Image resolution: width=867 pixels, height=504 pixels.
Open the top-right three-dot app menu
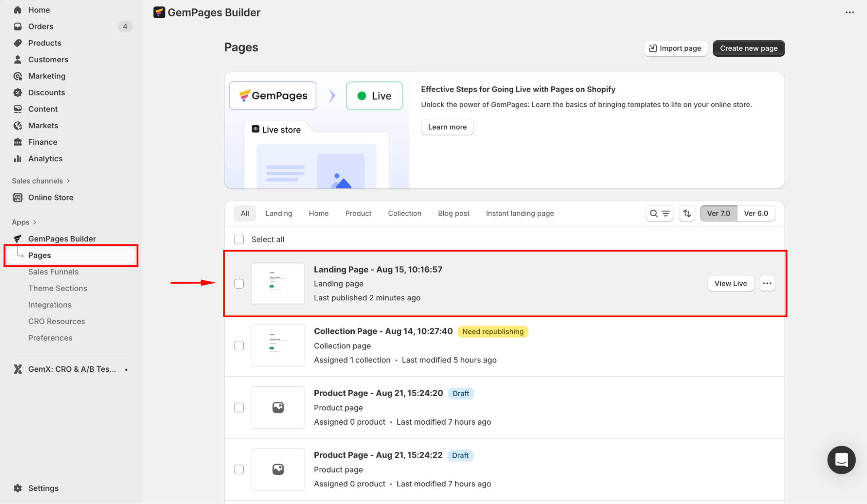[x=850, y=12]
